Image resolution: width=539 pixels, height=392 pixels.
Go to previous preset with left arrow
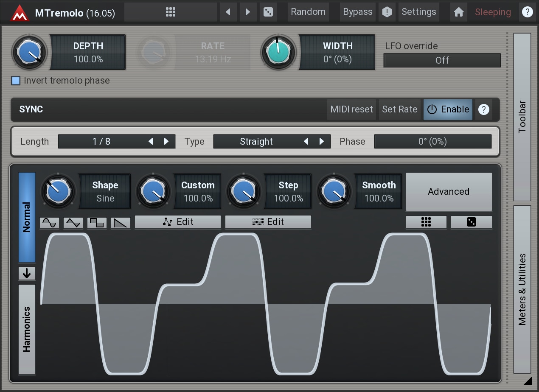pyautogui.click(x=228, y=12)
